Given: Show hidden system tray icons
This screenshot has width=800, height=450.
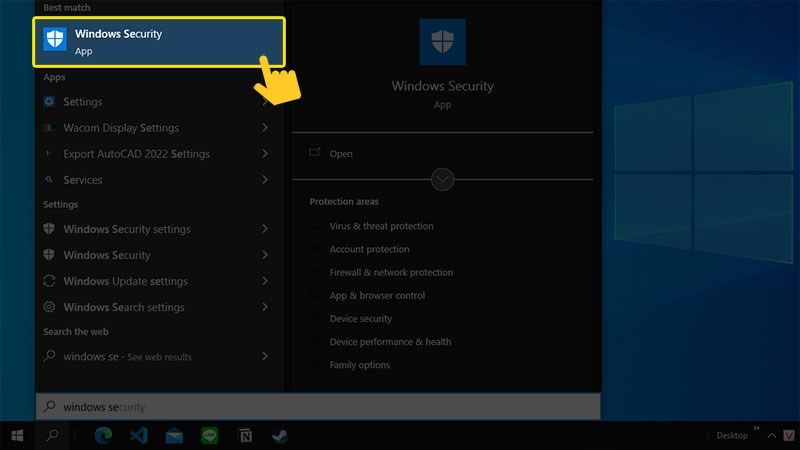Looking at the screenshot, I should (771, 436).
